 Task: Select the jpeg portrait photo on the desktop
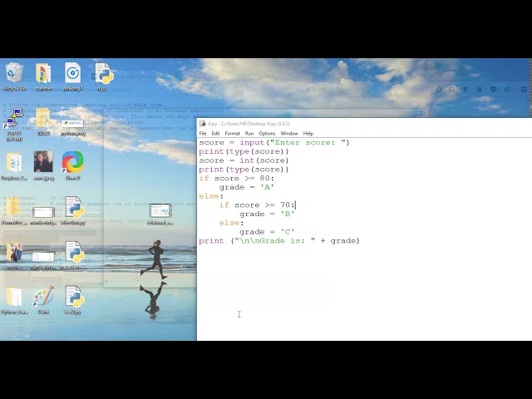43,166
